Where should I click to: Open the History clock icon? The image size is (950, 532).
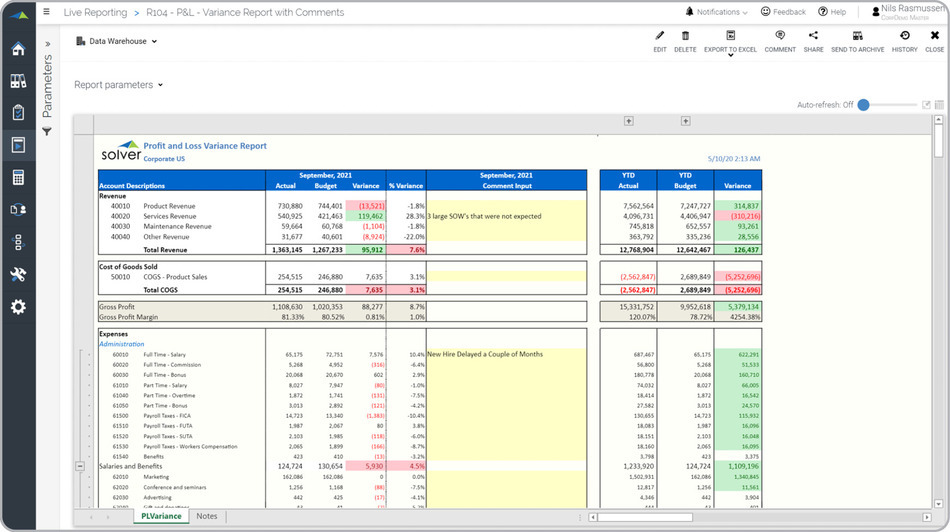click(x=904, y=37)
